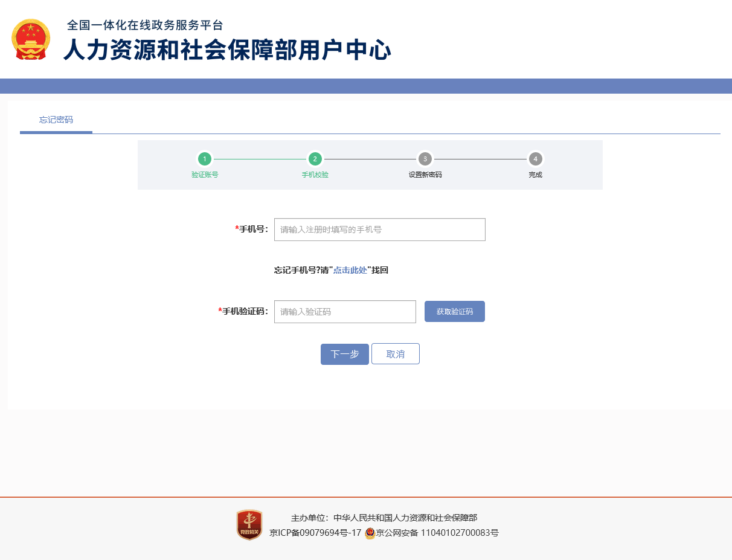Click step 1 circle 验证账号
Viewport: 732px width, 560px height.
205,159
